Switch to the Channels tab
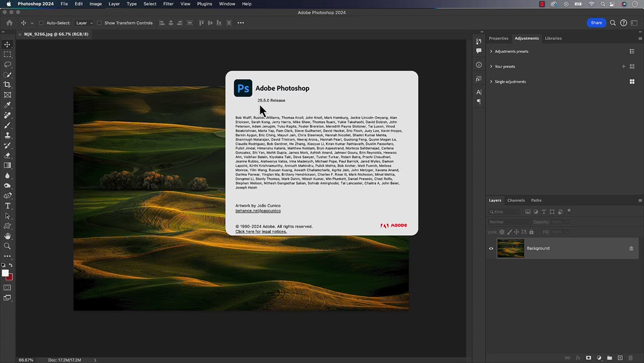The height and width of the screenshot is (363, 644). pyautogui.click(x=516, y=200)
